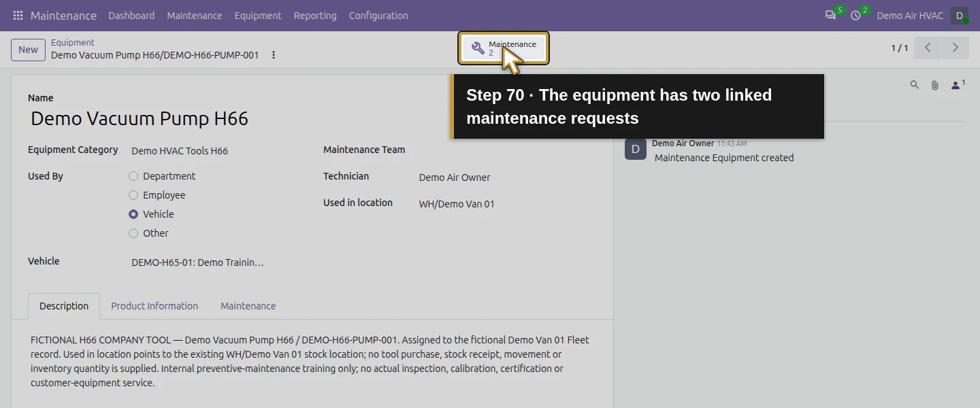Open the activities clock icon

click(856, 15)
